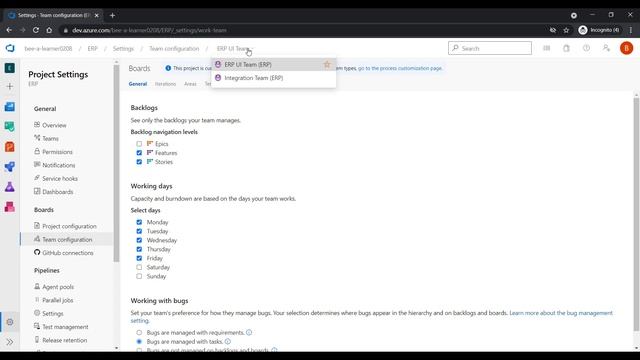
Task: Click info icon beside requirements bug option
Action: click(249, 333)
